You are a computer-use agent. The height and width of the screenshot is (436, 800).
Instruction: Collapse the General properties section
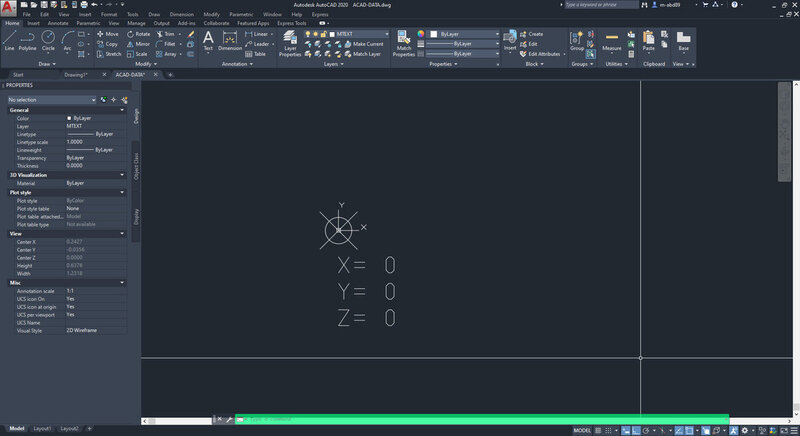(x=67, y=110)
